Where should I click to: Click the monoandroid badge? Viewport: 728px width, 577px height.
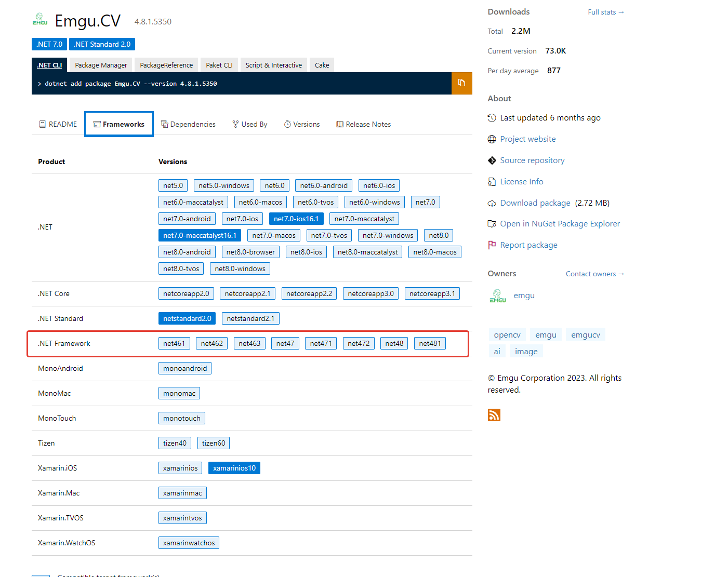[185, 368]
